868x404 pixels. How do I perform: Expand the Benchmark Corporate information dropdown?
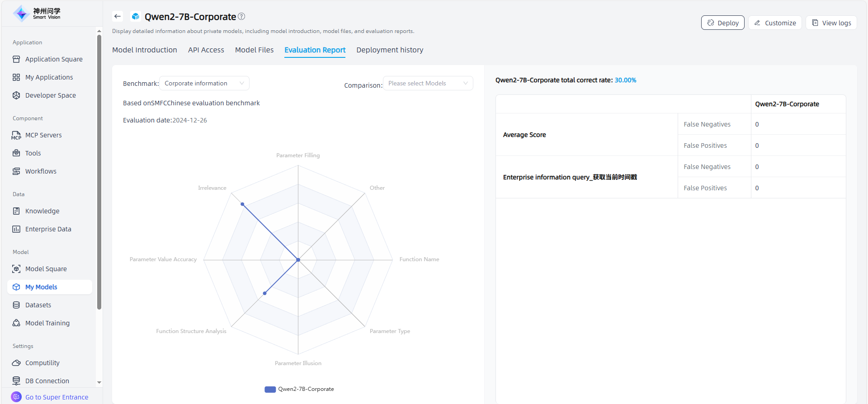pyautogui.click(x=204, y=83)
